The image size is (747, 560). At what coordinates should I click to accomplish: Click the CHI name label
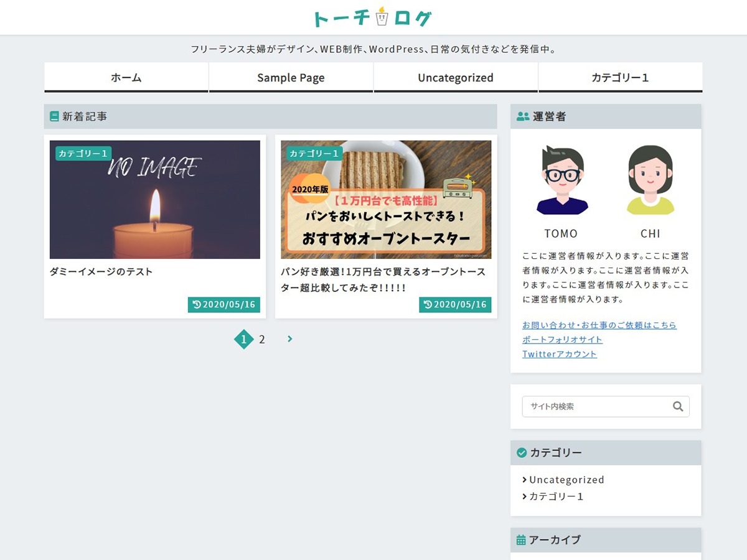[x=650, y=233]
